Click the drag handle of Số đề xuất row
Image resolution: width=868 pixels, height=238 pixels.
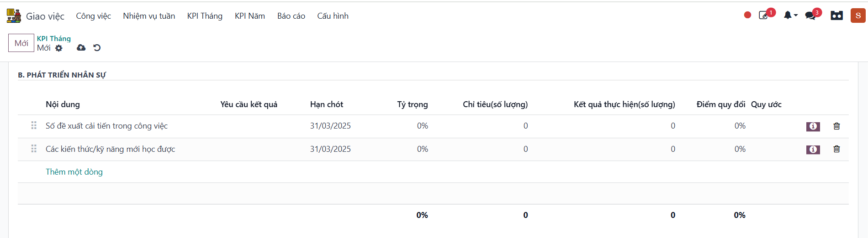click(34, 125)
